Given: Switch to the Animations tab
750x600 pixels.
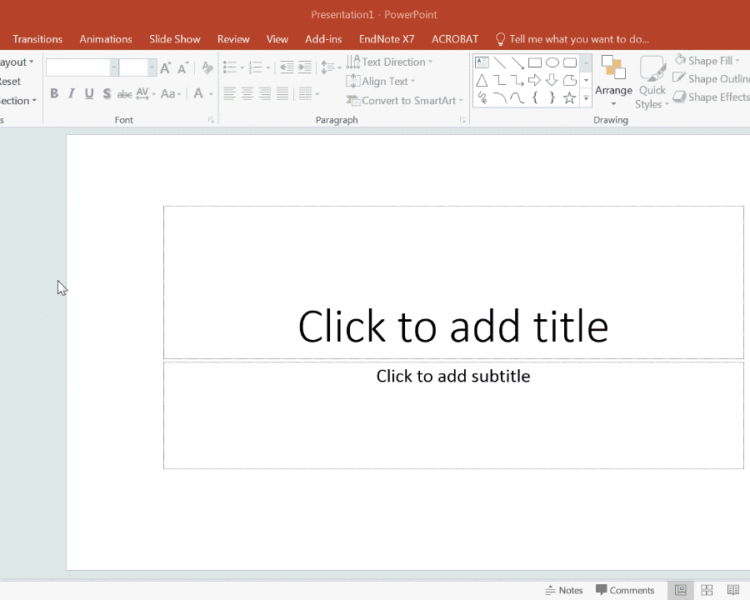Looking at the screenshot, I should [105, 39].
